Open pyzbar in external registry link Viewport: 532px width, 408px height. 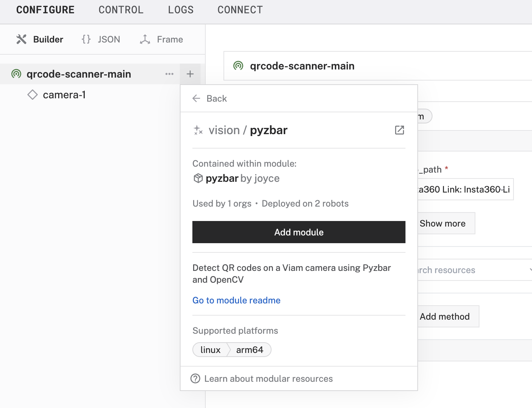[x=400, y=130]
